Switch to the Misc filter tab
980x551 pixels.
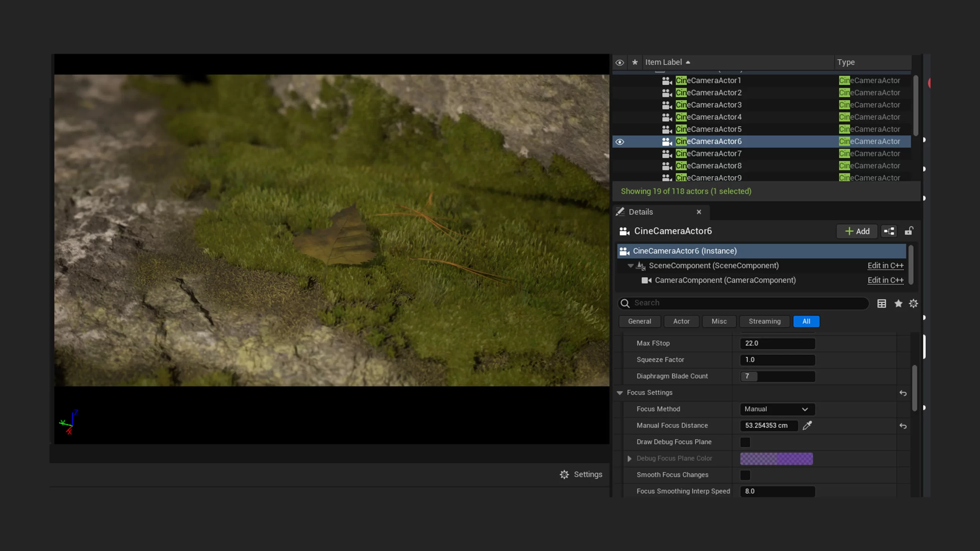[x=719, y=321]
